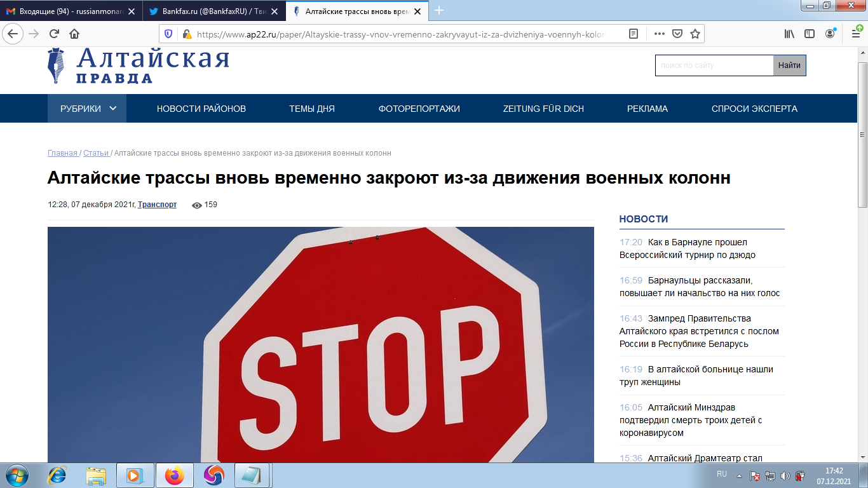
Task: Expand the РУБРИКИ categories menu
Action: [x=87, y=108]
